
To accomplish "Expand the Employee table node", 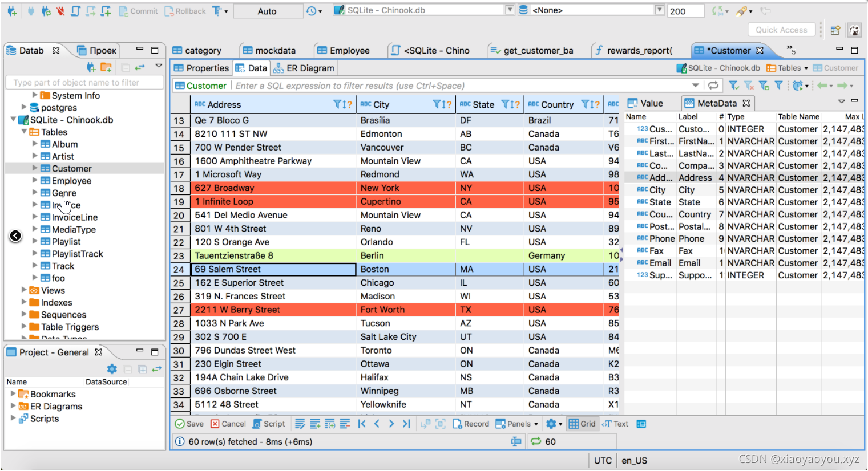I will pos(35,180).
